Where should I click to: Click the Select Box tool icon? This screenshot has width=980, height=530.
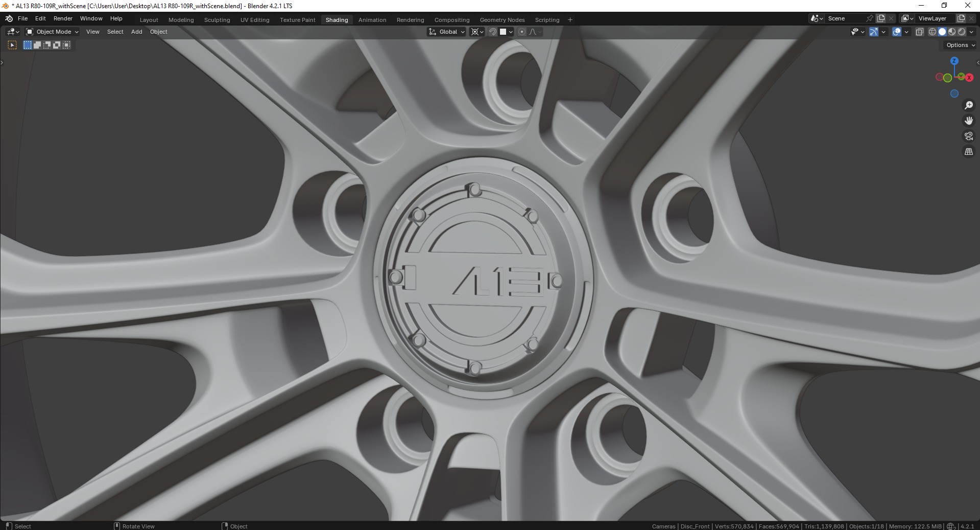[x=12, y=45]
